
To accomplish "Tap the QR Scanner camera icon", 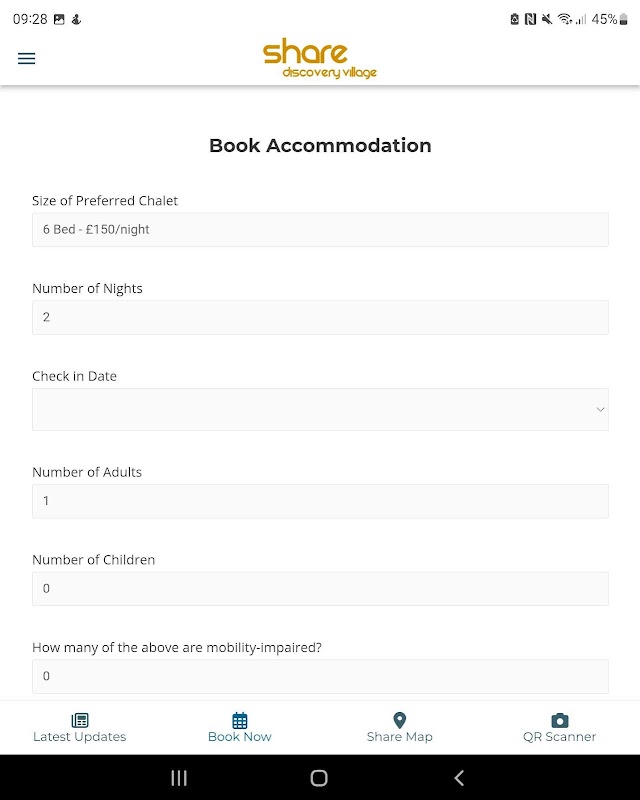I will tap(560, 720).
